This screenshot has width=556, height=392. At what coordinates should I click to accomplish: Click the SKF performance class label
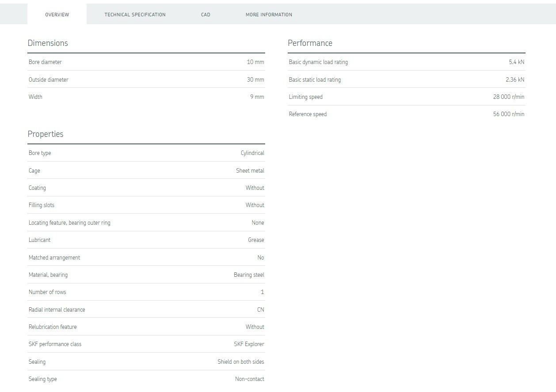55,344
